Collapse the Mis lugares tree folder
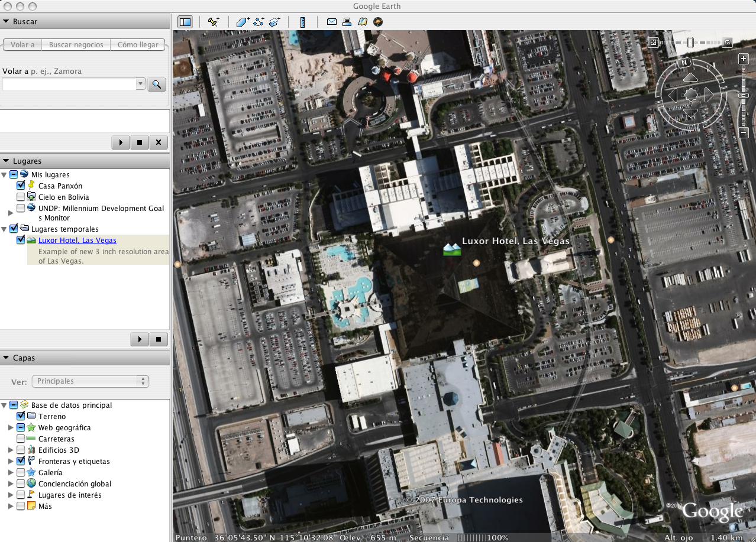This screenshot has width=756, height=542. pos(4,175)
